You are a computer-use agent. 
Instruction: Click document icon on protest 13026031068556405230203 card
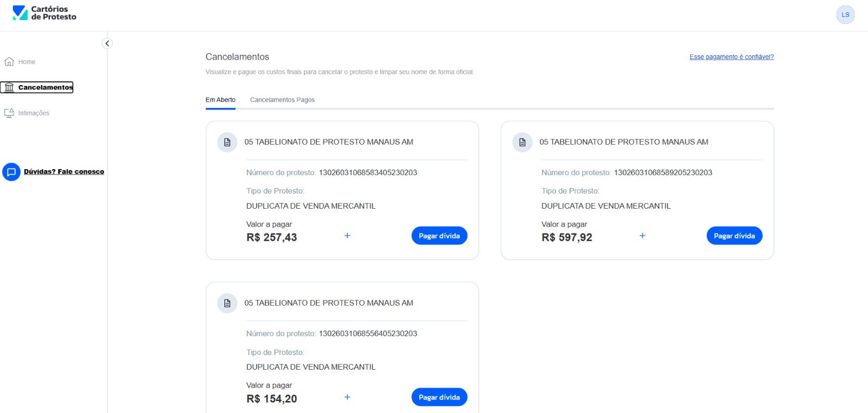click(227, 303)
